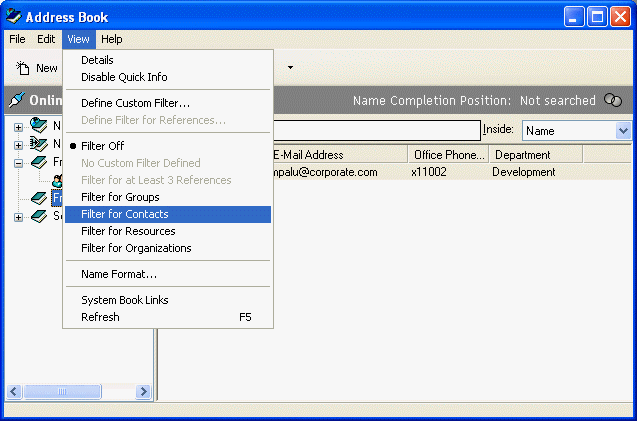
Task: Select the expanded book icon beside the minus expander
Action: [x=39, y=163]
